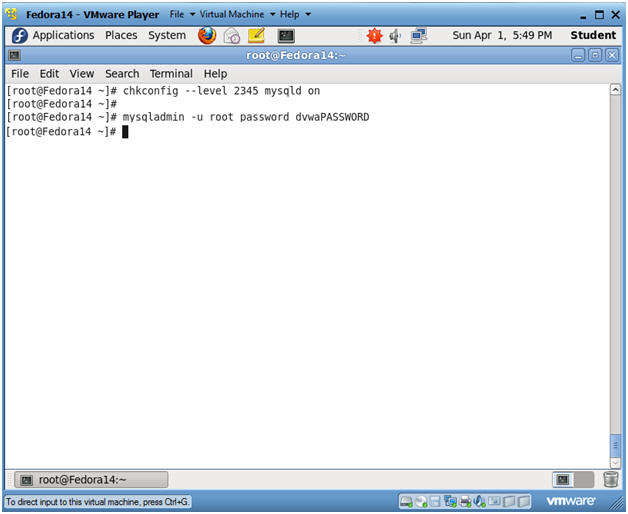Open the volume speaker control icon
This screenshot has width=628, height=514.
[395, 36]
